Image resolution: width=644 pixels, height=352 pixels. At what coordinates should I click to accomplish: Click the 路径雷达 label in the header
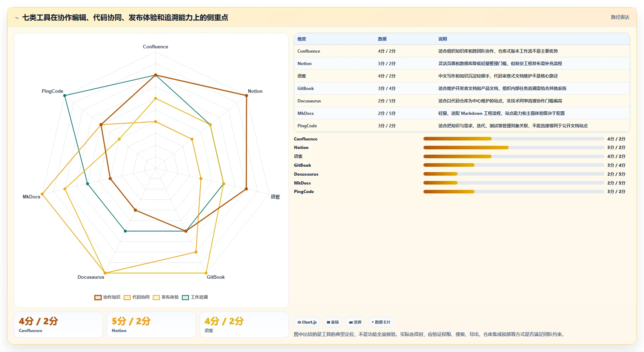point(620,17)
